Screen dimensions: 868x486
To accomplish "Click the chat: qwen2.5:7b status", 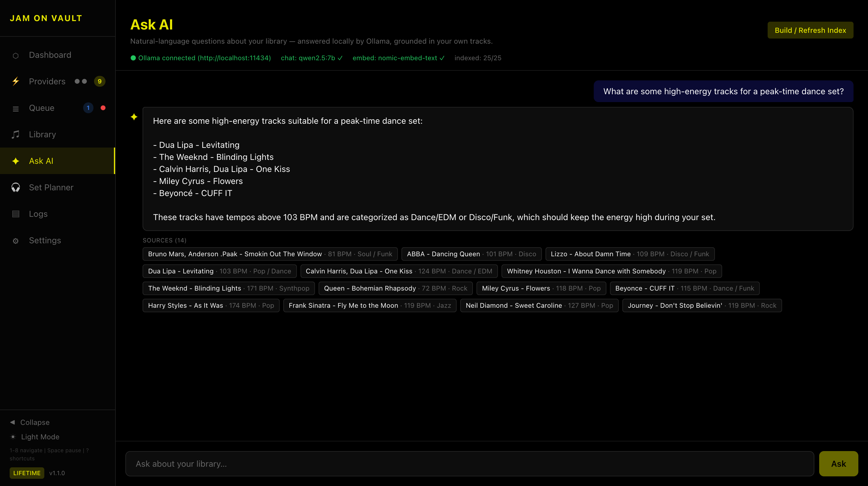I will [312, 58].
